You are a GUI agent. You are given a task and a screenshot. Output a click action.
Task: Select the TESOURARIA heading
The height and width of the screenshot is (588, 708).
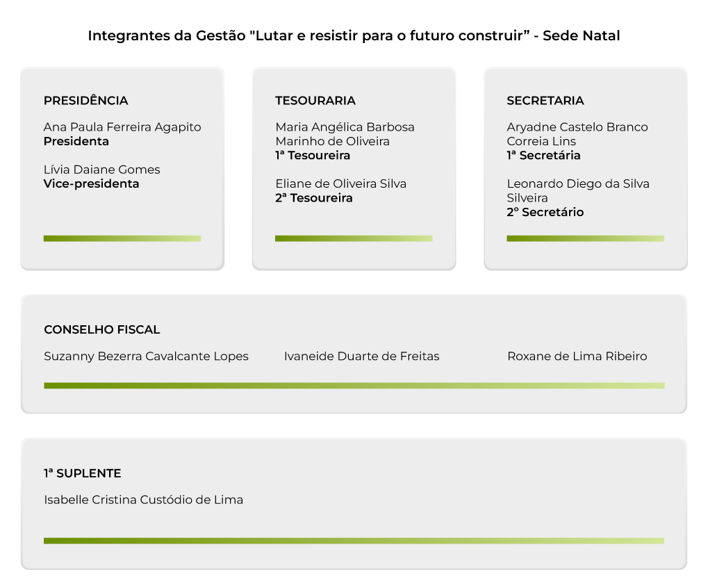coord(315,101)
